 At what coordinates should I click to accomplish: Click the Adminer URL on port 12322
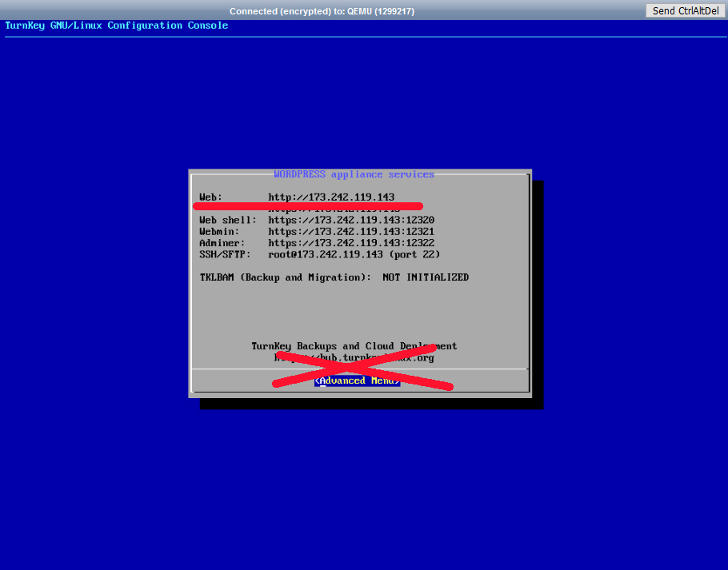point(351,243)
